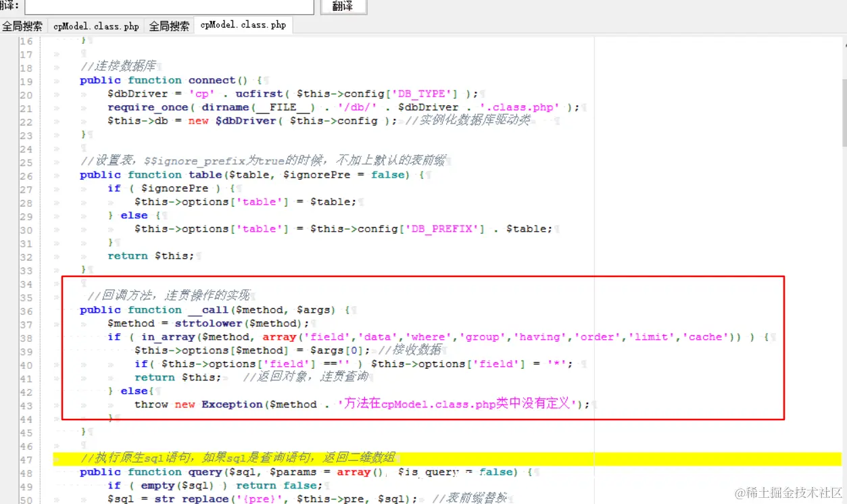The height and width of the screenshot is (504, 847).
Task: Open the leftmost 全局搜索 tab
Action: 23,26
